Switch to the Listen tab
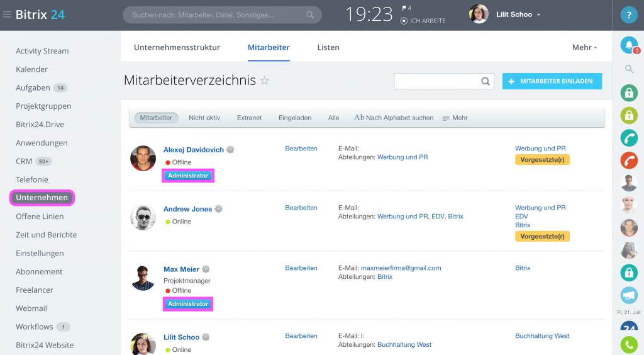This screenshot has height=355, width=644. pos(328,48)
